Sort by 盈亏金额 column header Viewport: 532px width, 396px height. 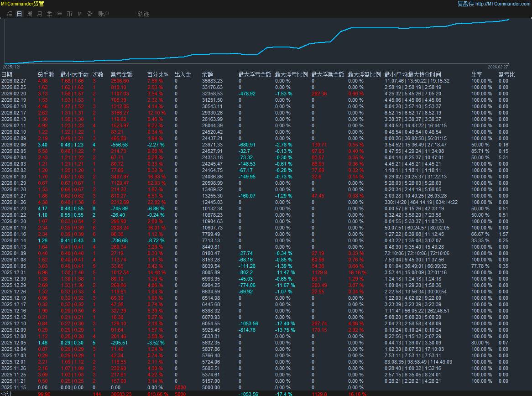point(121,74)
